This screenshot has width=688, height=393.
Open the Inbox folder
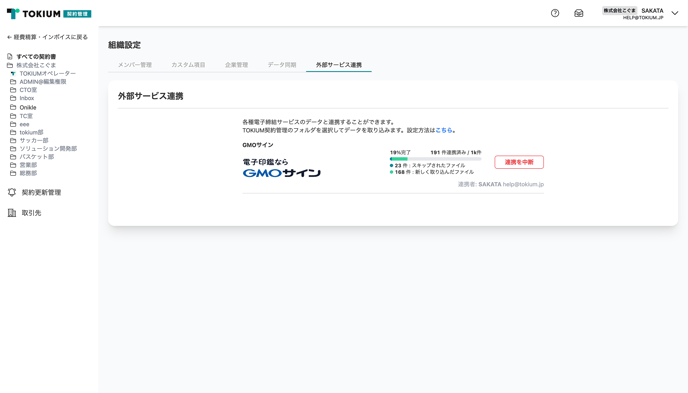tap(26, 98)
